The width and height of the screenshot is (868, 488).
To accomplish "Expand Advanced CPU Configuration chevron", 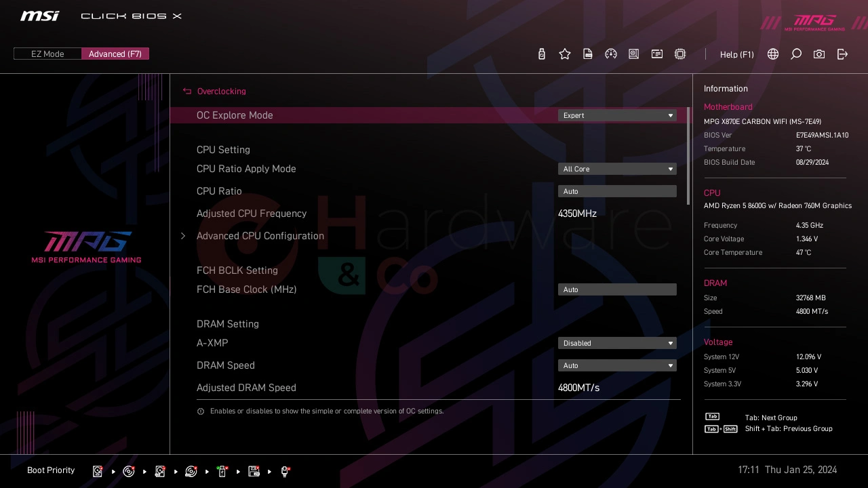I will pos(183,236).
